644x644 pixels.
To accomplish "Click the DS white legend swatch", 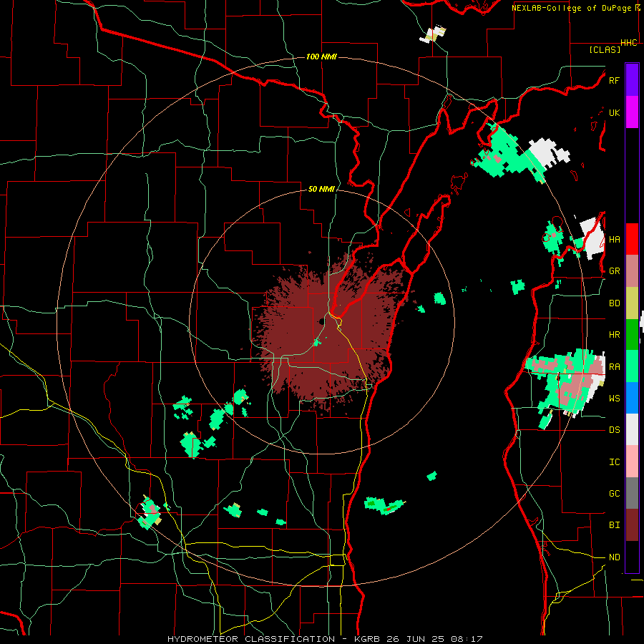I will click(x=632, y=429).
